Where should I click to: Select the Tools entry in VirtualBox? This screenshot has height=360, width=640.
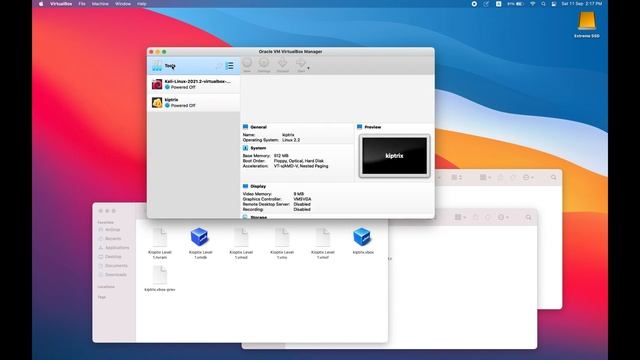pos(193,66)
